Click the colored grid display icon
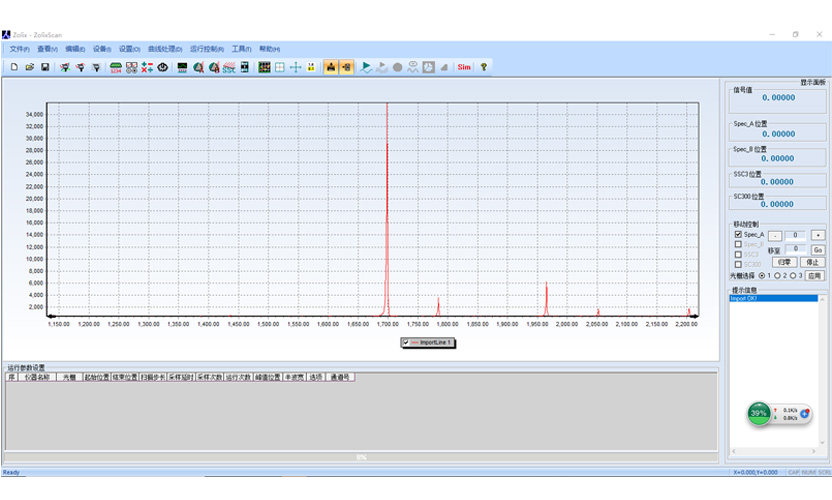 [x=264, y=67]
